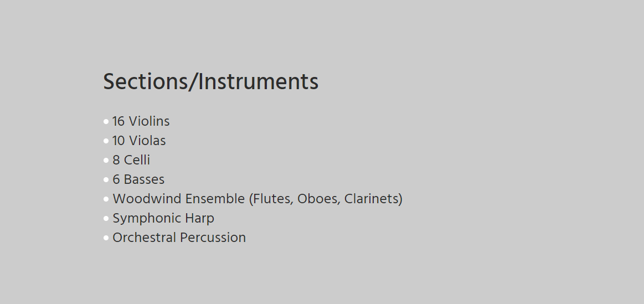The width and height of the screenshot is (644, 304).
Task: Click the word Instruments in the heading
Action: click(259, 81)
